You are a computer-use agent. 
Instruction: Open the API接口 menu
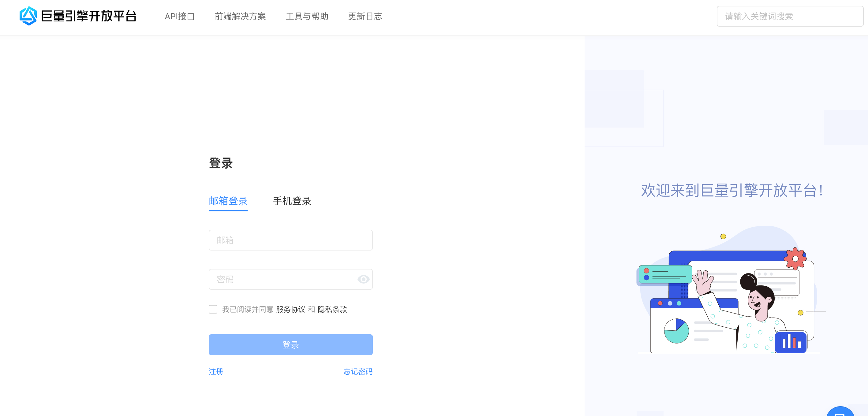tap(180, 16)
